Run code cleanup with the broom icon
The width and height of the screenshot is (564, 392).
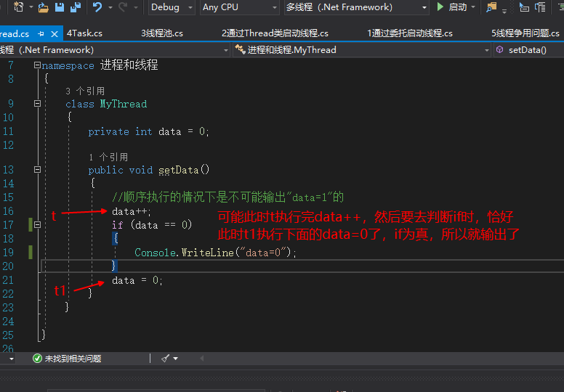tap(166, 358)
